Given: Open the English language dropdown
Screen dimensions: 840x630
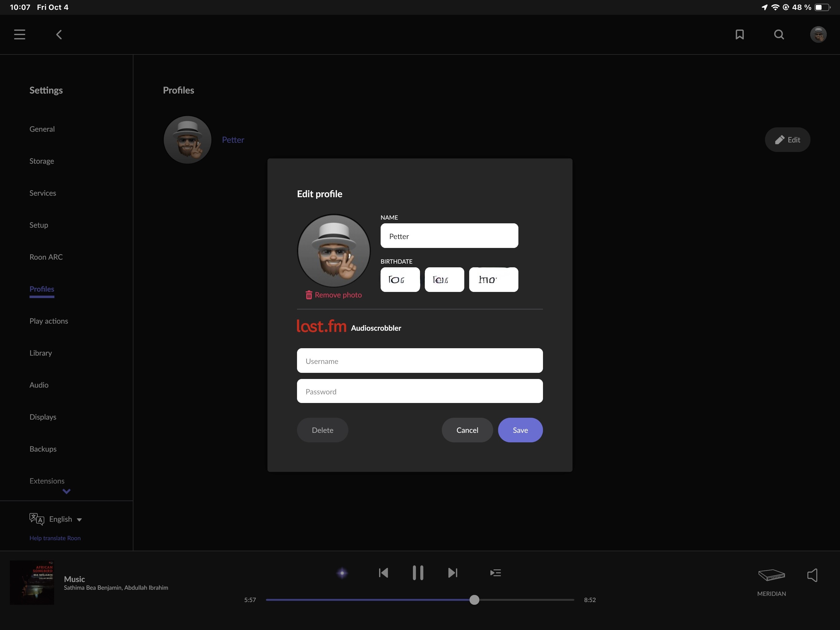Looking at the screenshot, I should pos(65,519).
